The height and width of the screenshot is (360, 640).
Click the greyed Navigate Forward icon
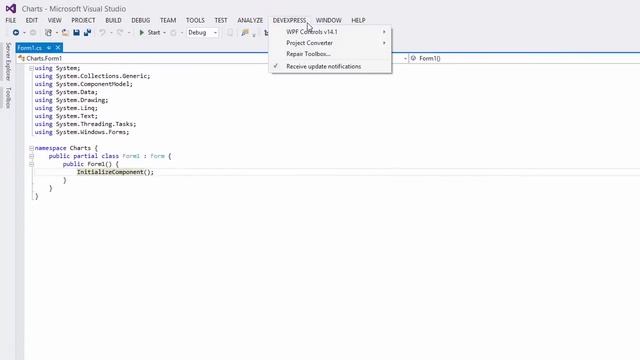point(33,33)
